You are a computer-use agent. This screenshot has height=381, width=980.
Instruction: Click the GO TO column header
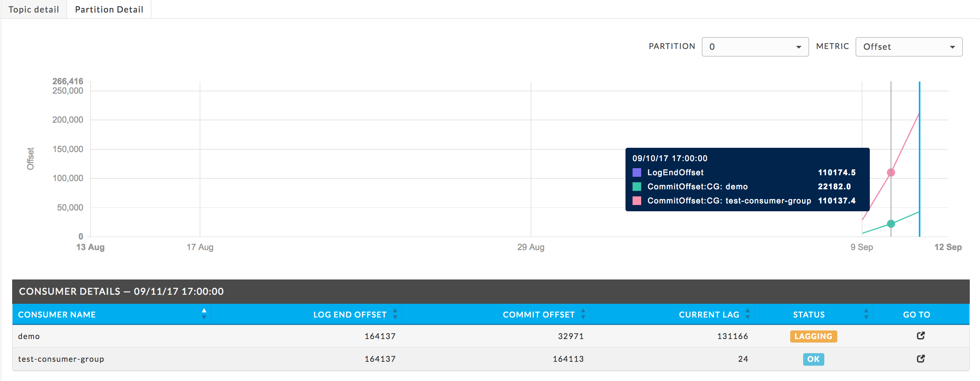tap(916, 314)
